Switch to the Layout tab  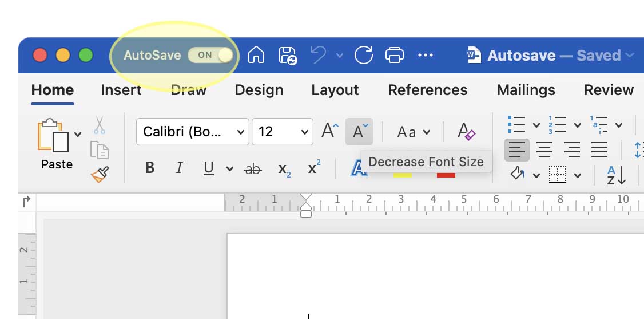click(335, 90)
